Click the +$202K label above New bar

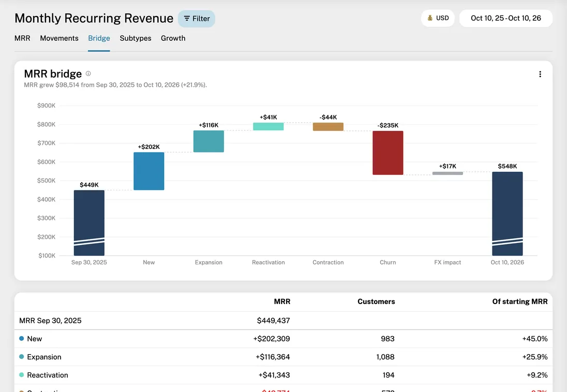point(148,147)
